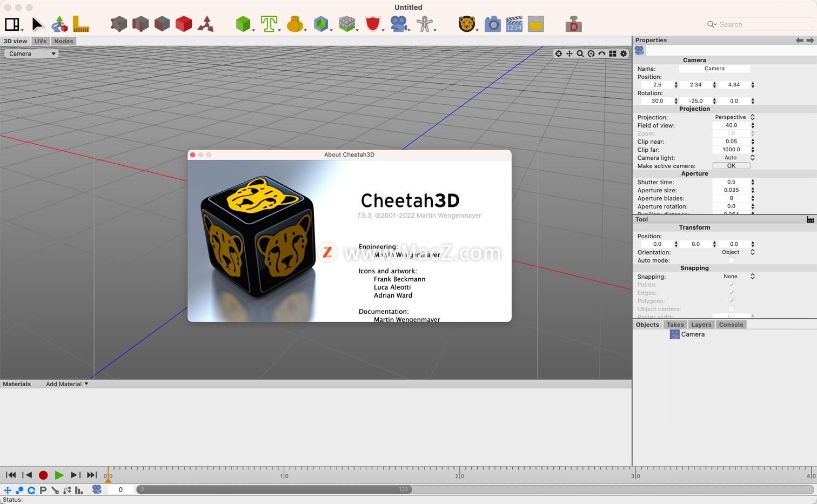
Task: Activate the transform tool icon
Action: (59, 24)
